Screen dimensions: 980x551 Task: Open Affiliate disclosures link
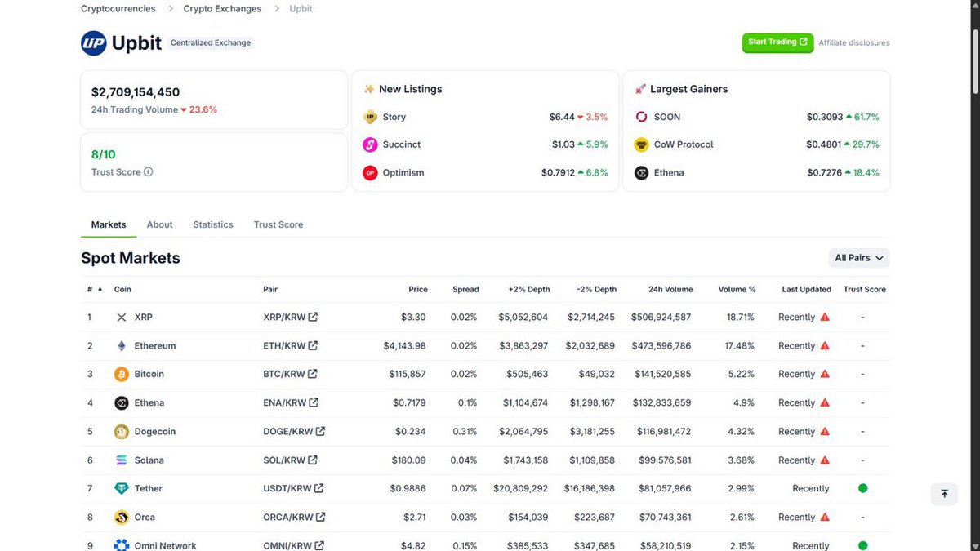854,42
